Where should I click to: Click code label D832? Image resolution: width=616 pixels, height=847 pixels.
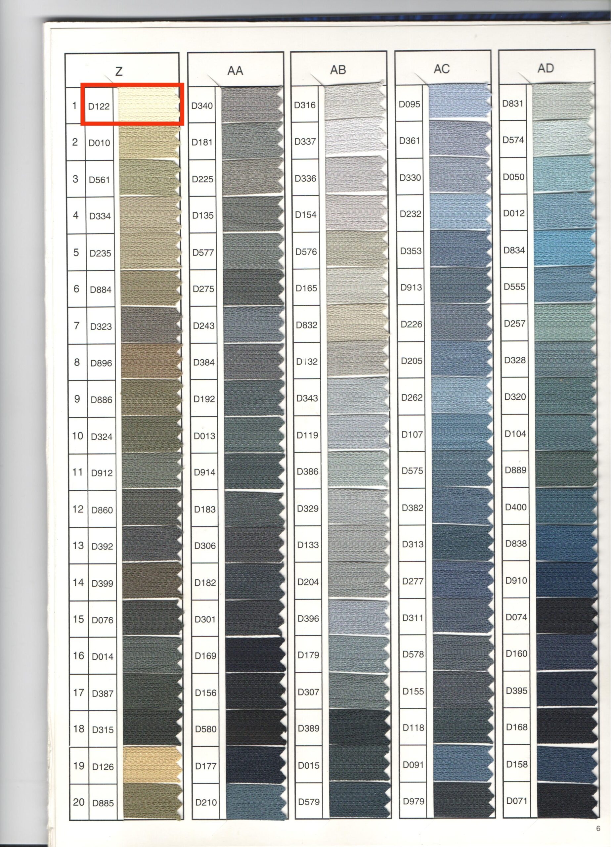coord(306,325)
